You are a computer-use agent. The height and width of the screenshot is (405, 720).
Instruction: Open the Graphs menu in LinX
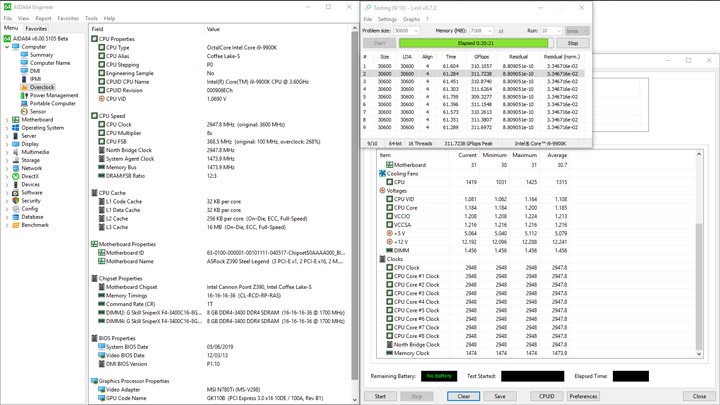coord(411,19)
